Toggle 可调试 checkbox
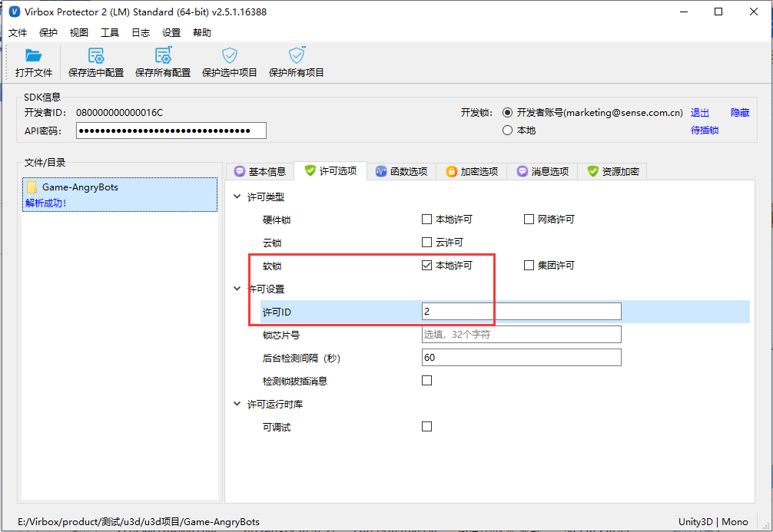773x532 pixels. pyautogui.click(x=427, y=427)
